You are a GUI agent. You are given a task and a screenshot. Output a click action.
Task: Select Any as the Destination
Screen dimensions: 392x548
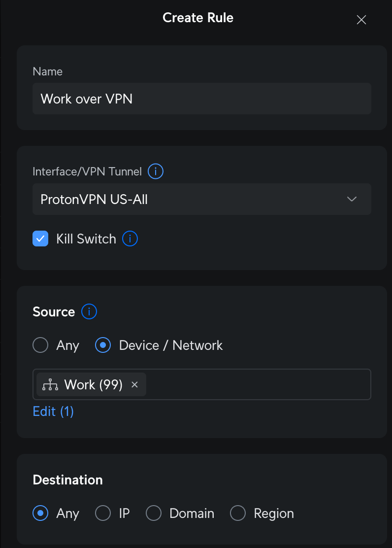pos(40,514)
